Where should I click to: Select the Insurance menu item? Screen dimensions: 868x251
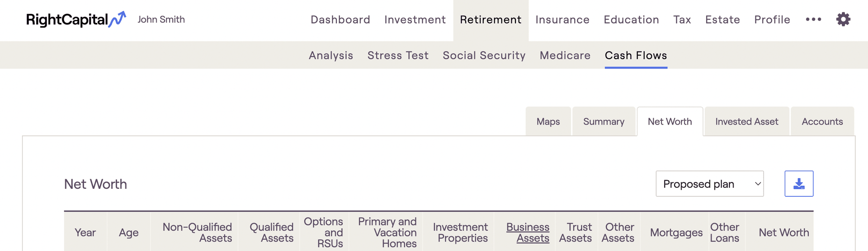click(562, 20)
